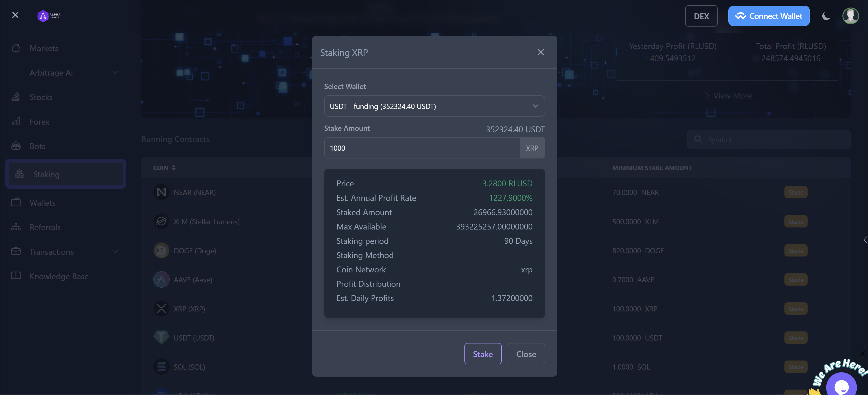Switch to the DEX tab
This screenshot has width=868, height=395.
coord(701,15)
